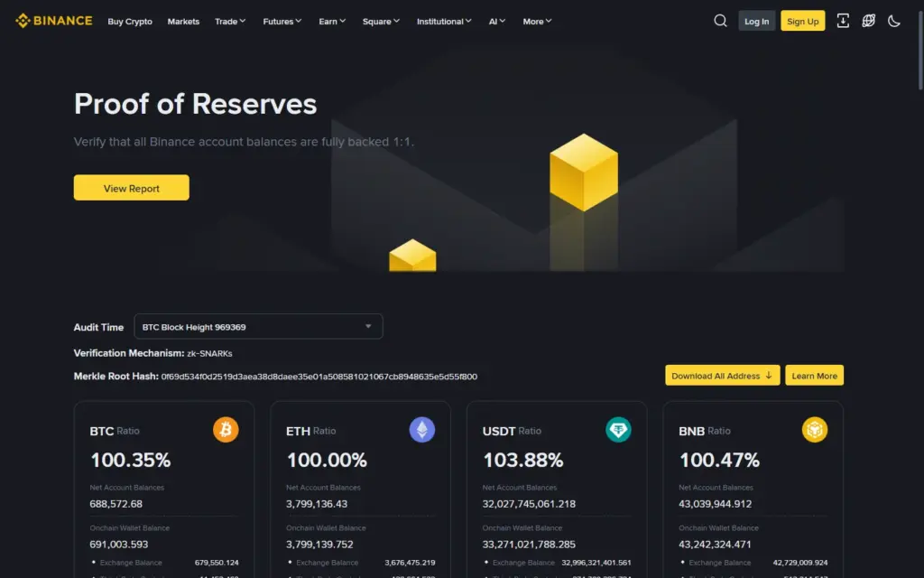924x578 pixels.
Task: Expand the Square menu
Action: 382,22
